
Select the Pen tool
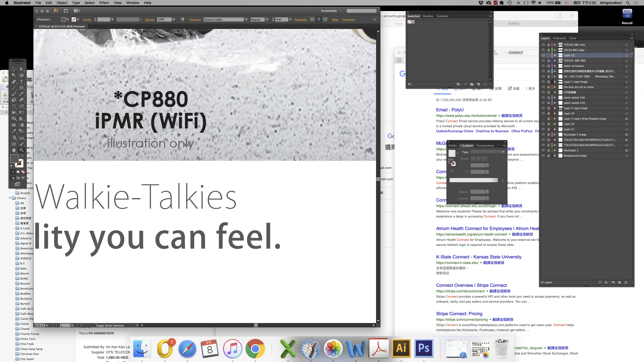click(x=14, y=82)
